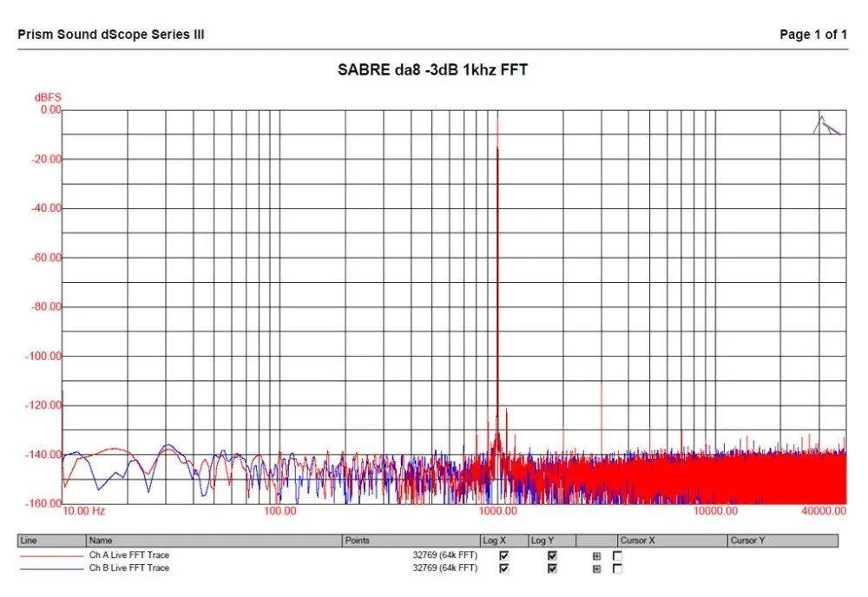Select the Name column header

pos(214,541)
